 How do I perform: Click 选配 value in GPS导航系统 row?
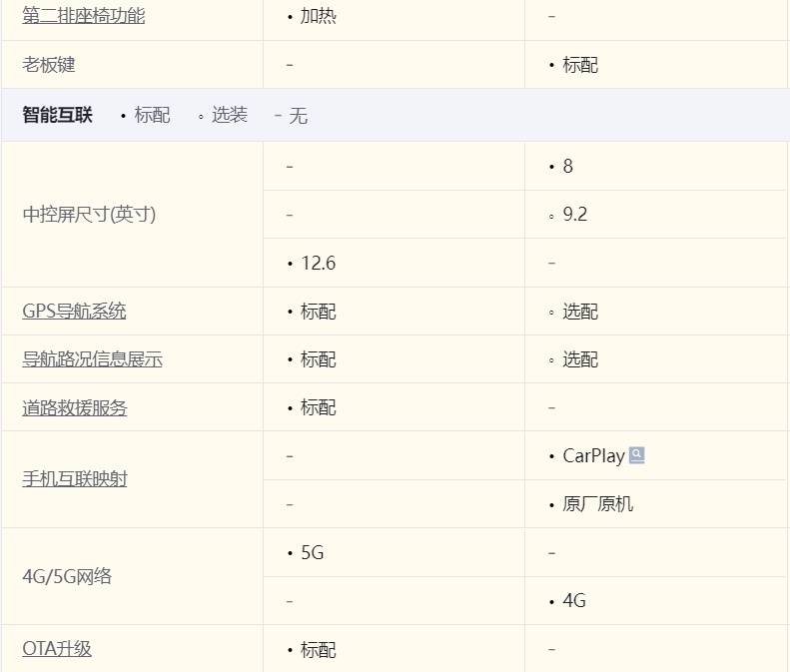click(x=580, y=312)
